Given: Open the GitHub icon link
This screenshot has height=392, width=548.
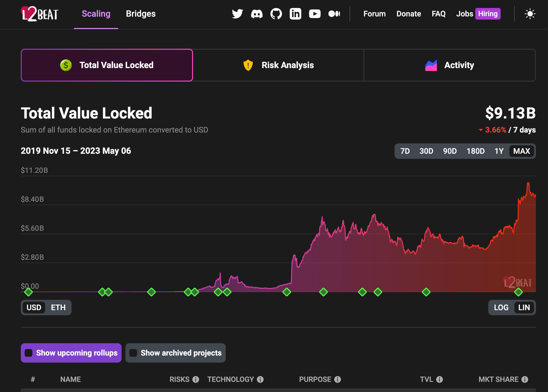Looking at the screenshot, I should [x=276, y=14].
